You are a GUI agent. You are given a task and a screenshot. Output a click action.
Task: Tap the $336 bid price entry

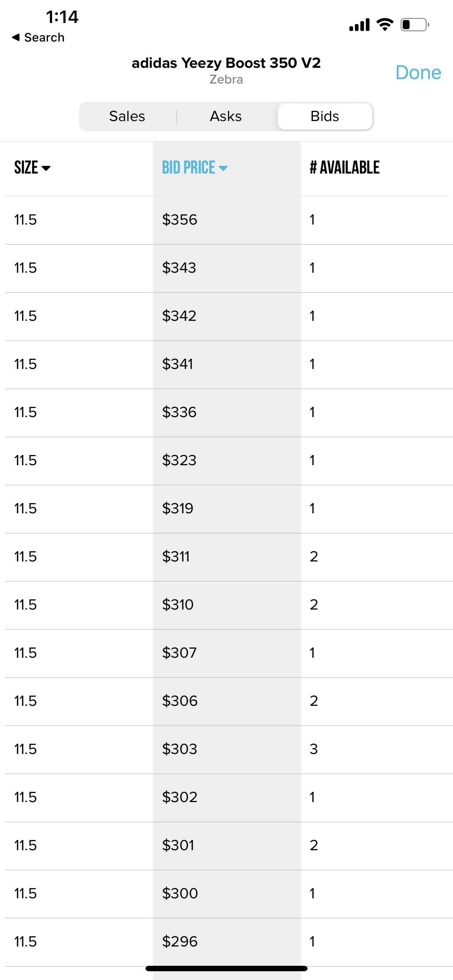pos(179,412)
